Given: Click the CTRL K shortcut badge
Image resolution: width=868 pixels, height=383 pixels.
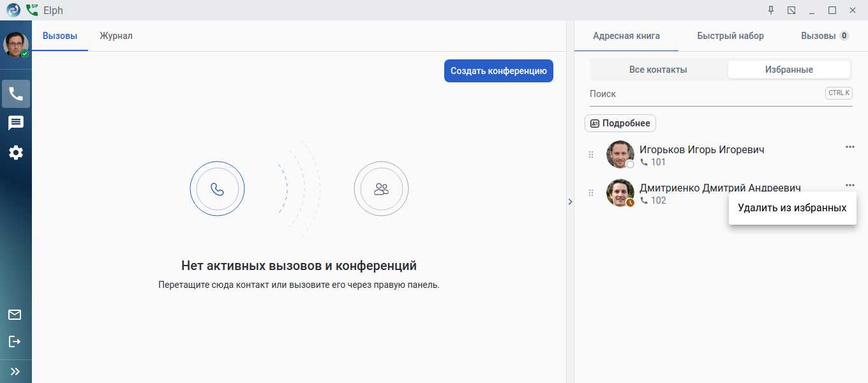Looking at the screenshot, I should click(x=839, y=93).
